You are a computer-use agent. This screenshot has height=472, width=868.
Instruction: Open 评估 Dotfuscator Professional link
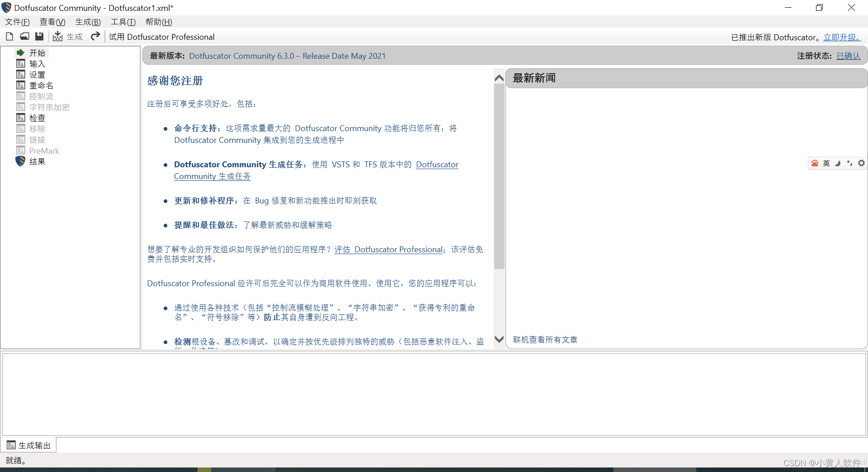[x=388, y=249]
